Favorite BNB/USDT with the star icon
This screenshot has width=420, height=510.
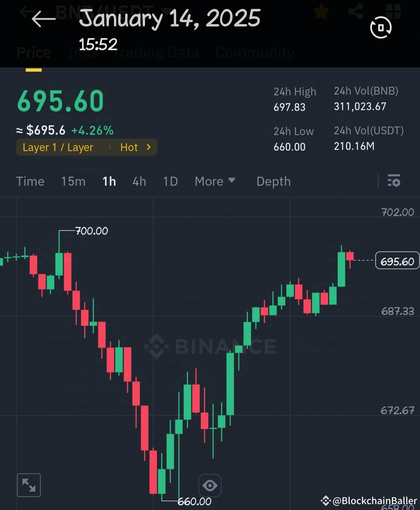click(x=320, y=11)
